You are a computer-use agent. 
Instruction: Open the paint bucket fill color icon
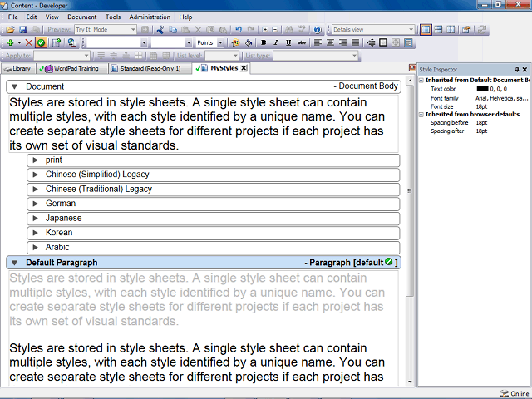(x=249, y=42)
